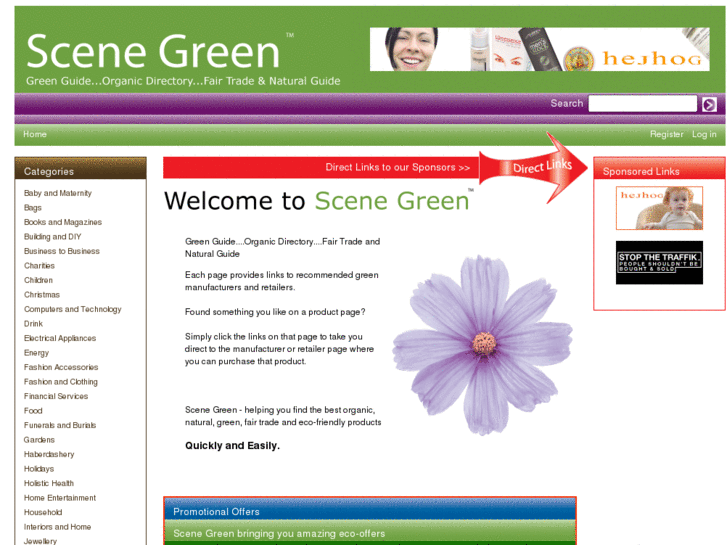Open the Stop The Traffik sponsor image
The width and height of the screenshot is (727, 545).
[659, 263]
